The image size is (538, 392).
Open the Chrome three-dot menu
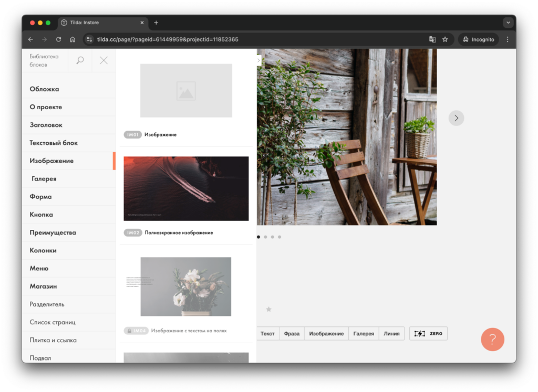(507, 39)
